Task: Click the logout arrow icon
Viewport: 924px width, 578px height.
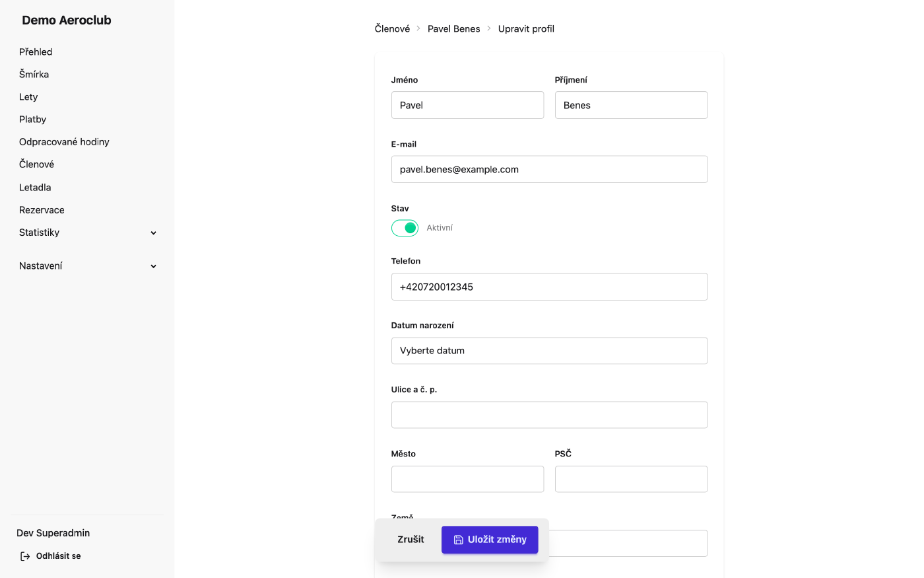Action: click(25, 556)
